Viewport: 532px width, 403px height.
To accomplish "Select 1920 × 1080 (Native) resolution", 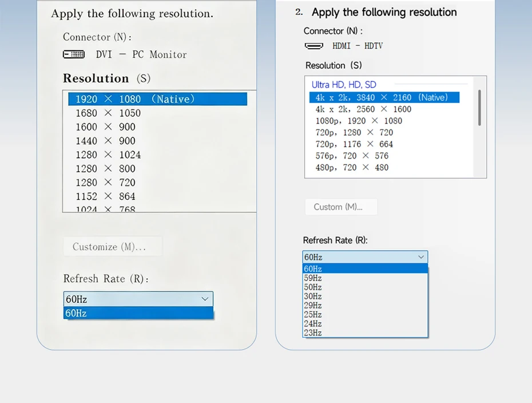I will point(157,99).
